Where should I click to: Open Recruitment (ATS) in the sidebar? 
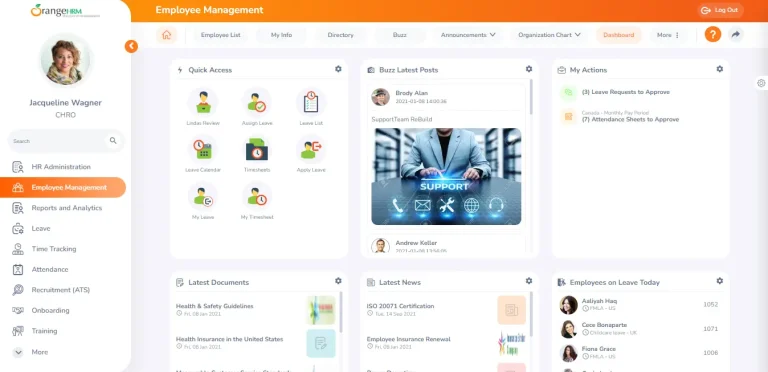pyautogui.click(x=62, y=290)
